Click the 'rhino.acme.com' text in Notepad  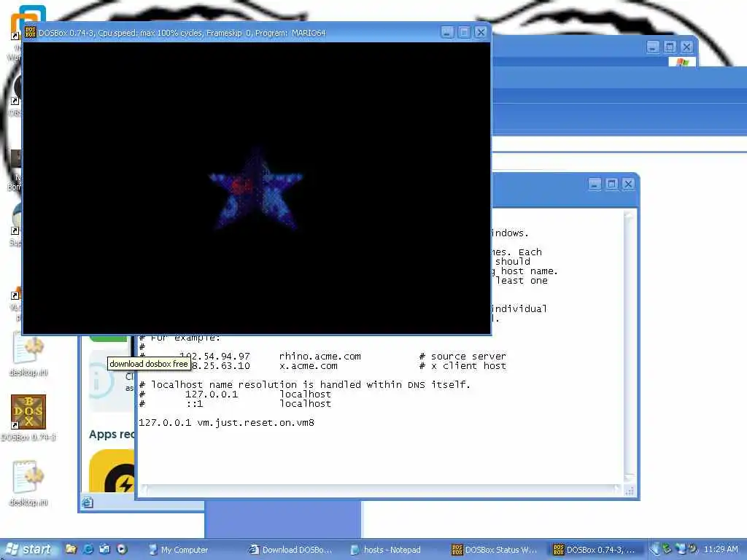pyautogui.click(x=320, y=356)
